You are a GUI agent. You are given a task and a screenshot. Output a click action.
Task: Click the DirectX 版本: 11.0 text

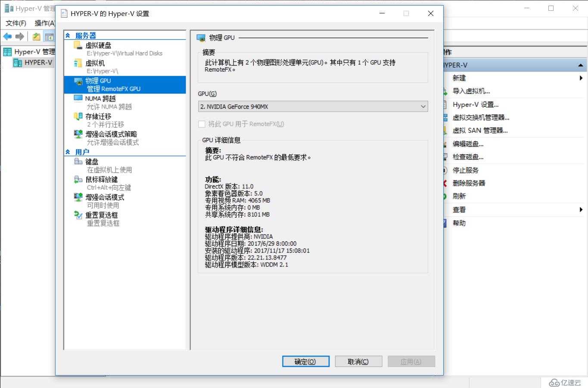(229, 187)
